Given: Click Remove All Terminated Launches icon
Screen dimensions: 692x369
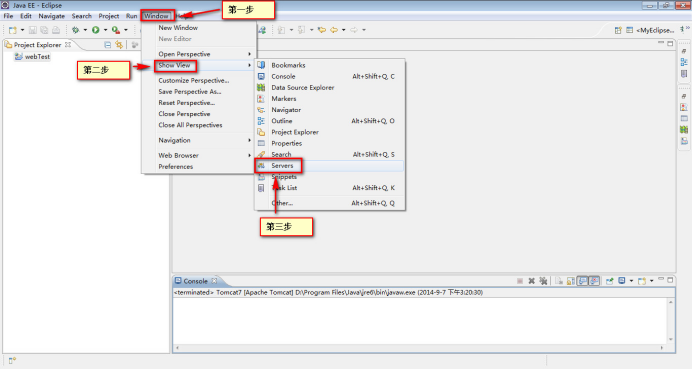Looking at the screenshot, I should [x=543, y=281].
